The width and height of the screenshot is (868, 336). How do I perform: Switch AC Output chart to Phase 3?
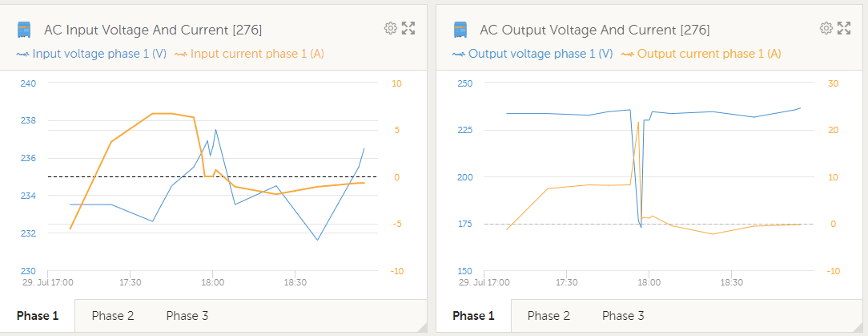point(623,316)
